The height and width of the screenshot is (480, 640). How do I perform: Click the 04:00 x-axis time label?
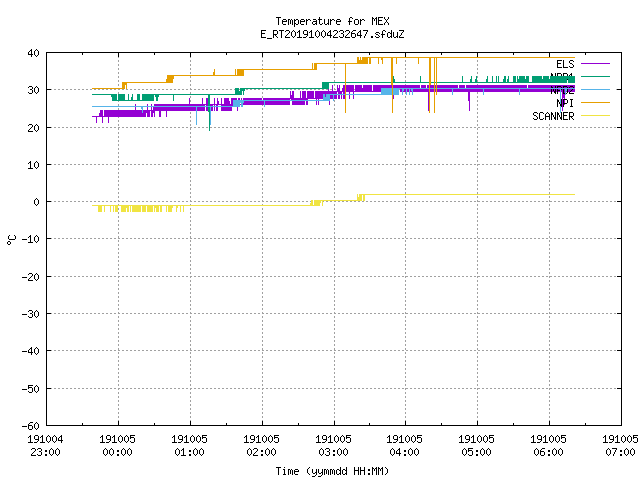[404, 452]
